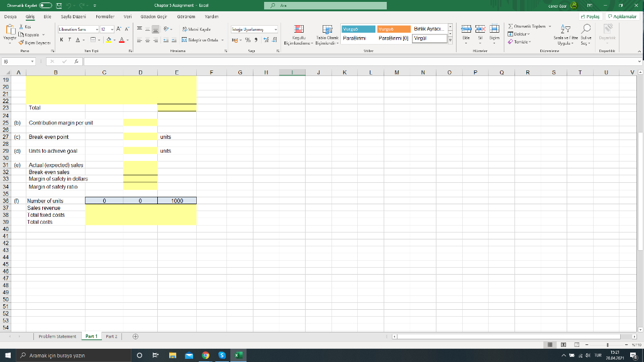Open the Excel icon in the Windows taskbar
Screen dimensions: 644x362
pyautogui.click(x=238, y=356)
